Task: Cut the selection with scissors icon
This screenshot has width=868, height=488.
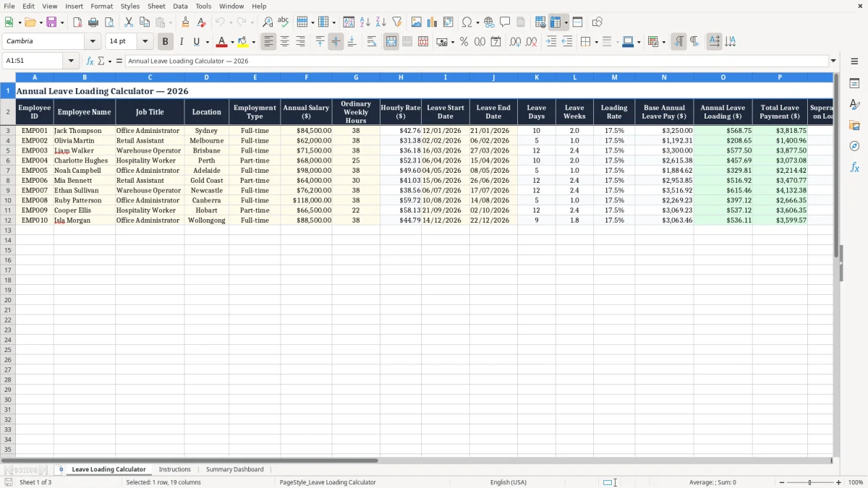Action: coord(129,22)
